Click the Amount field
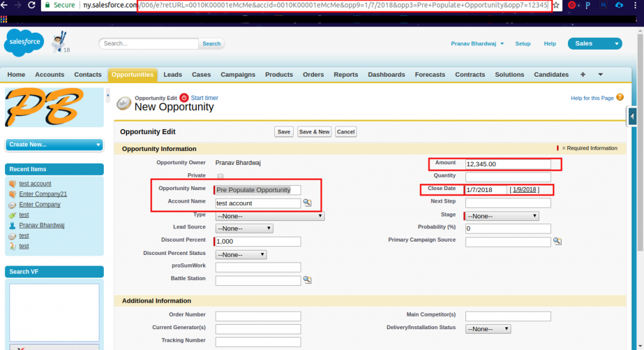Image resolution: width=644 pixels, height=350 pixels. click(x=508, y=164)
